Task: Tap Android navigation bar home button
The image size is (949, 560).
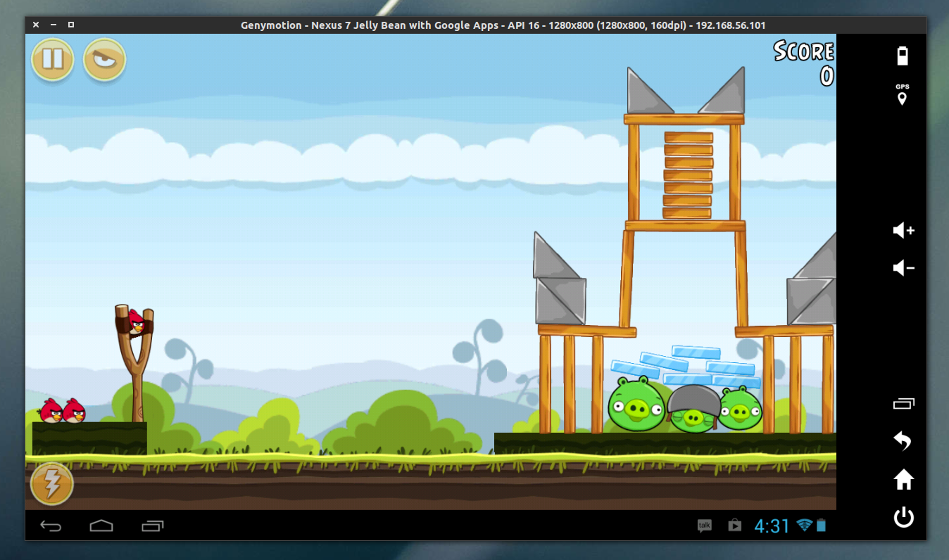Action: click(x=101, y=526)
